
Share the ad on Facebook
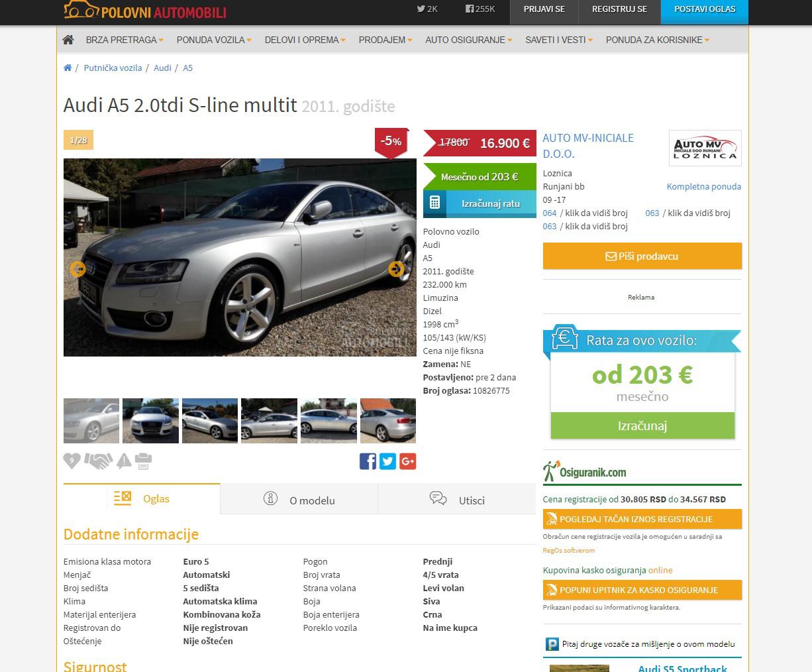tap(368, 461)
